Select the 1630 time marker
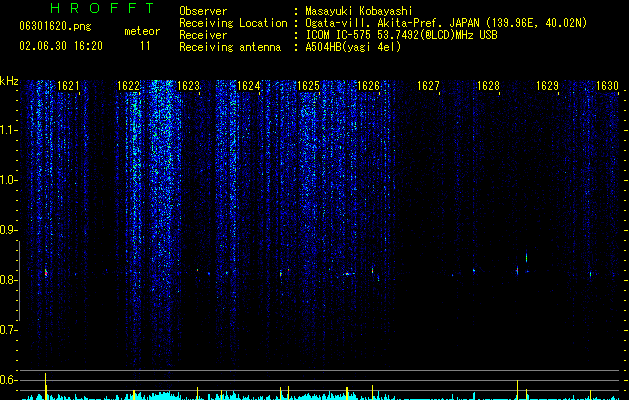The height and width of the screenshot is (400, 629). (x=607, y=86)
